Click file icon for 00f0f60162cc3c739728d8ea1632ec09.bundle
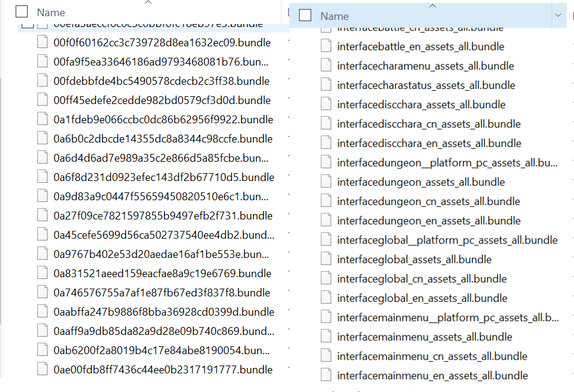The width and height of the screenshot is (574, 392). click(x=42, y=43)
